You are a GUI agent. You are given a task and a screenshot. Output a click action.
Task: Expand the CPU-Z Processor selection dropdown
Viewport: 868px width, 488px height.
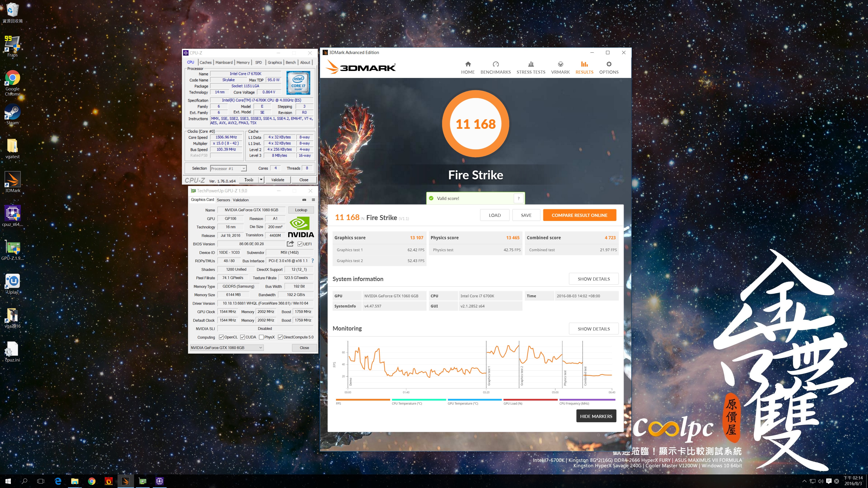[244, 168]
